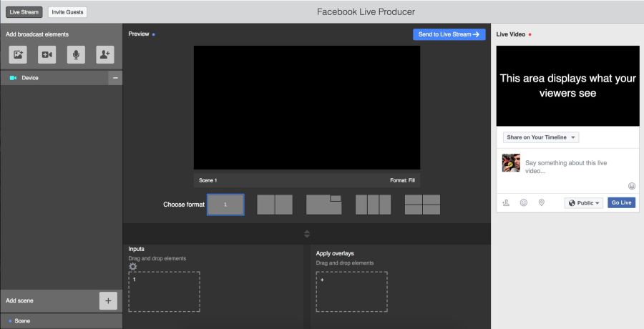Click the Scene 1 label under preview

tap(208, 180)
